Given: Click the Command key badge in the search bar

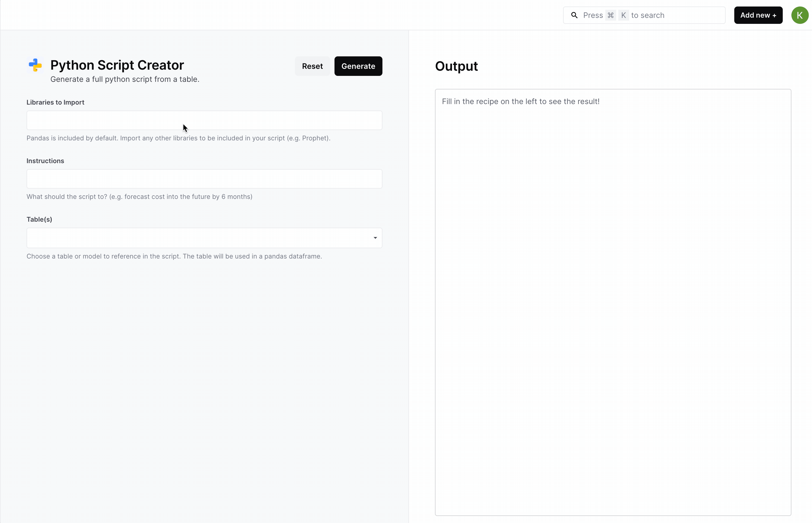Looking at the screenshot, I should pos(610,15).
